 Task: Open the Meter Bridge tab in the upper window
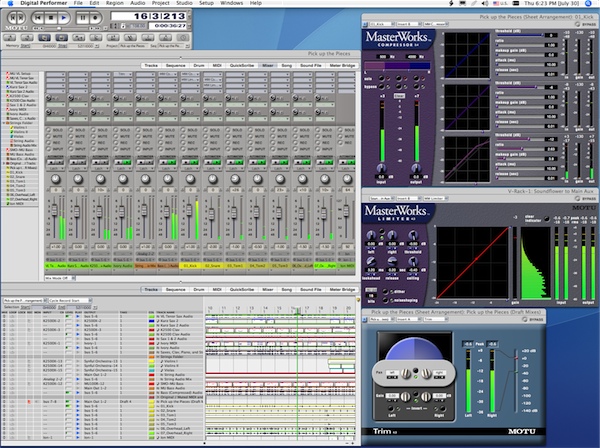click(342, 65)
